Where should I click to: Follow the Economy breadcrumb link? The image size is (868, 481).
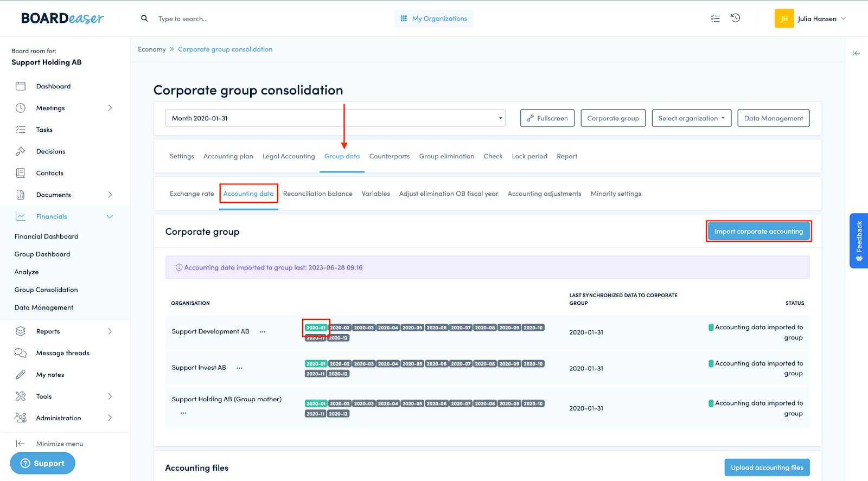tap(152, 49)
